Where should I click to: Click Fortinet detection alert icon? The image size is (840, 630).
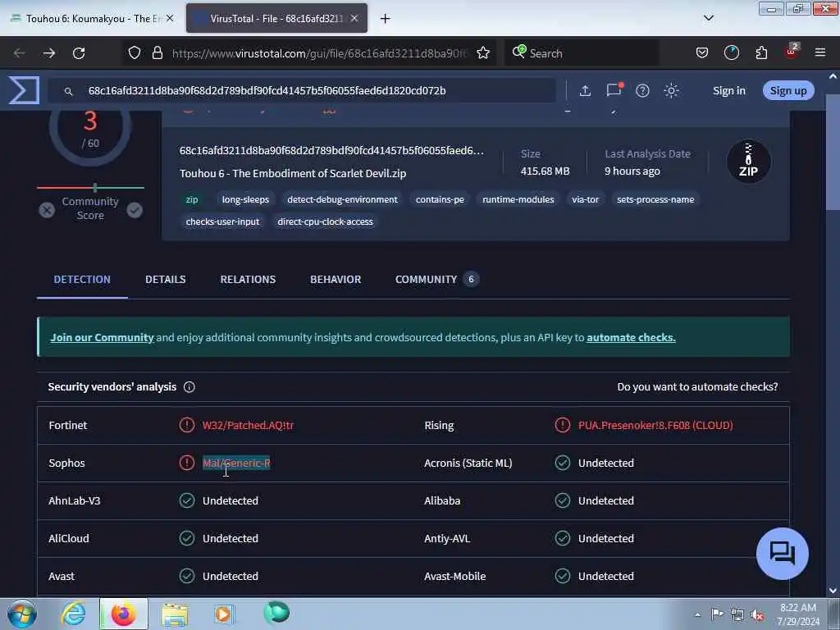click(x=186, y=425)
